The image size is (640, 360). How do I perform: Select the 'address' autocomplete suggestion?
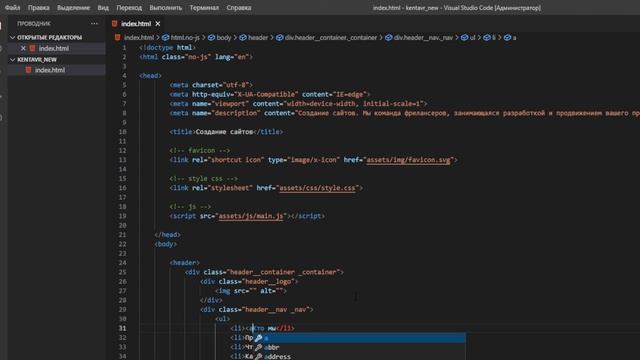pyautogui.click(x=359, y=356)
